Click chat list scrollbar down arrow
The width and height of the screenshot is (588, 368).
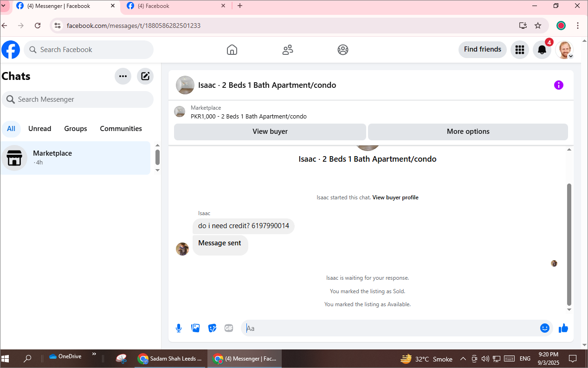[x=157, y=170]
